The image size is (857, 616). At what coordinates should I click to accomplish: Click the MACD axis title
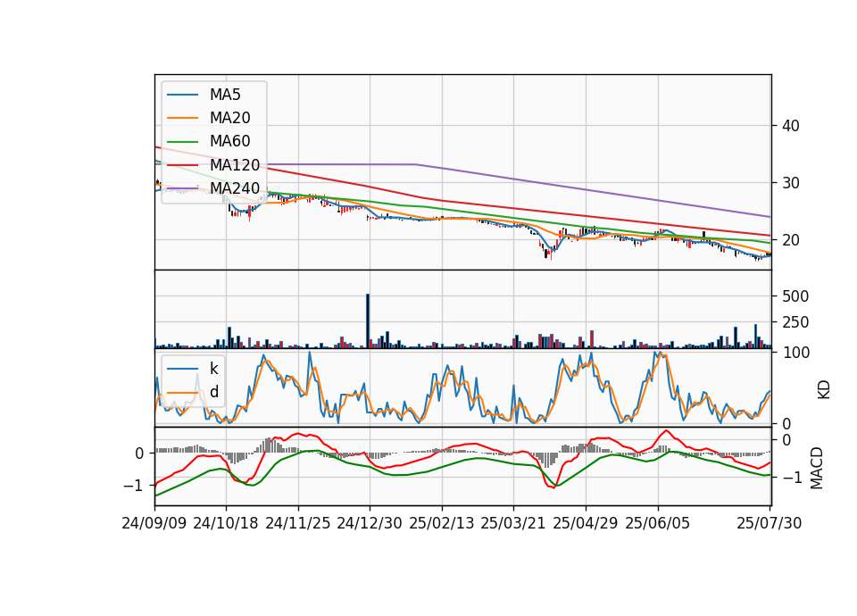(x=817, y=468)
